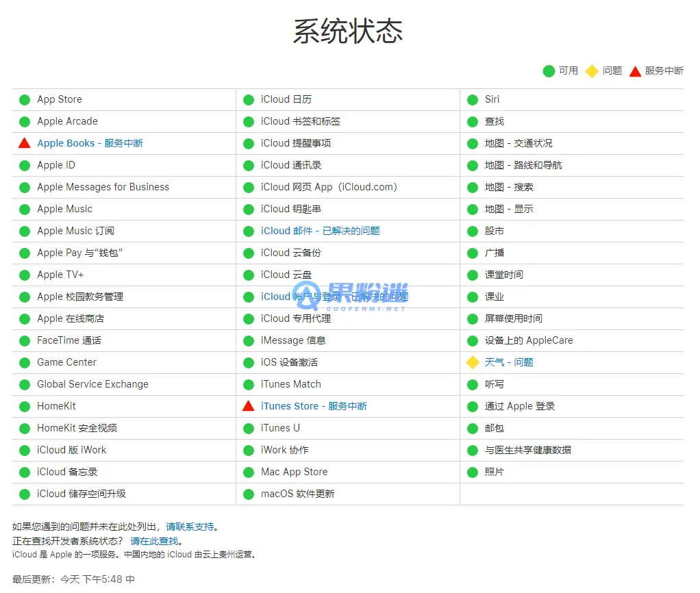Select the iCloud 书签和标签 entry
This screenshot has width=700, height=593.
click(301, 121)
